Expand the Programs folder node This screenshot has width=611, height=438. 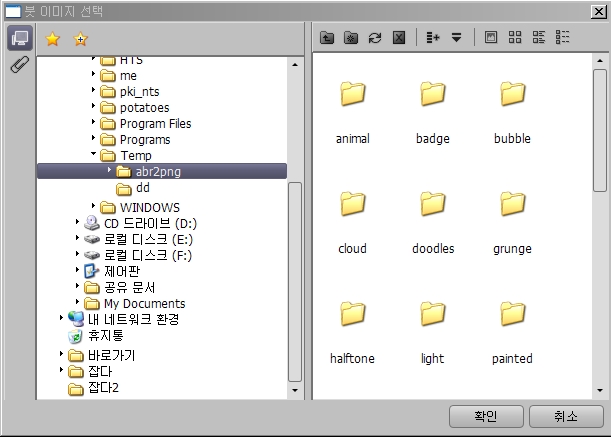pos(93,137)
